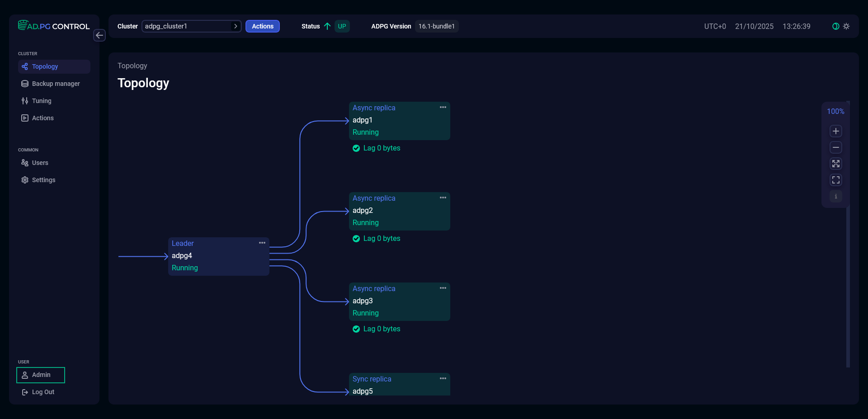Fit topology diagram to view

[835, 164]
